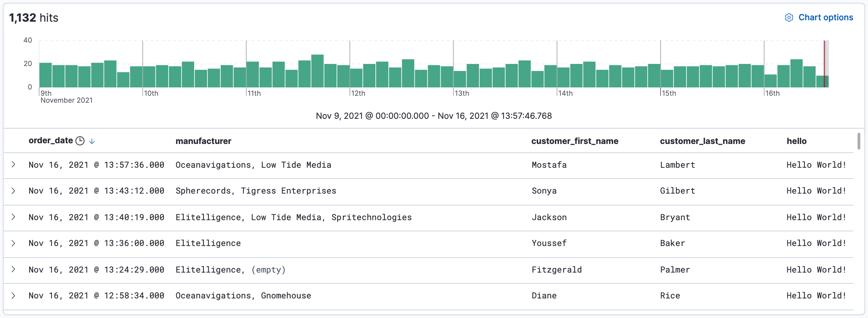Click the manufacturer column header
The width and height of the screenshot is (868, 318).
(204, 141)
